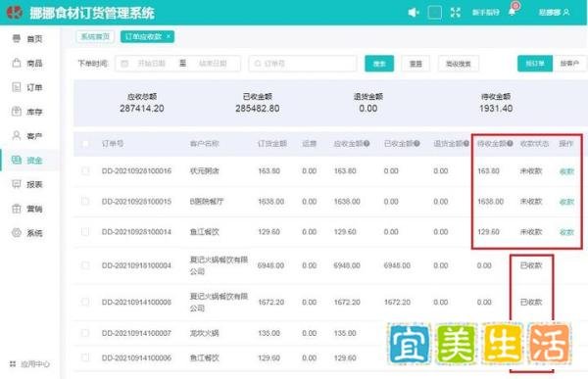Open 应用中心 grid icon at bottom left

(x=13, y=364)
